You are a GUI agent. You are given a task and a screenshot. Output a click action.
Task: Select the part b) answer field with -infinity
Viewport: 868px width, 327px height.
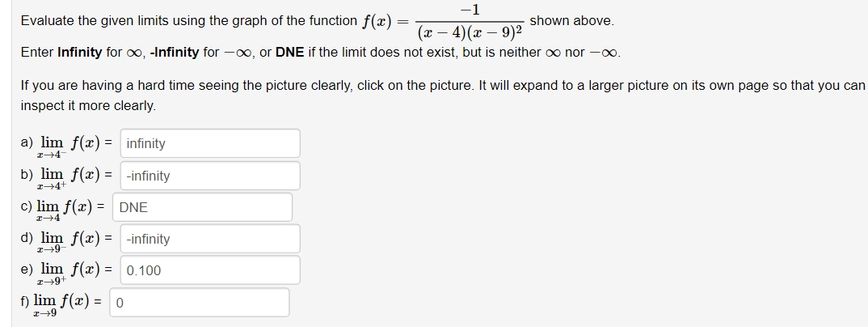point(210,176)
